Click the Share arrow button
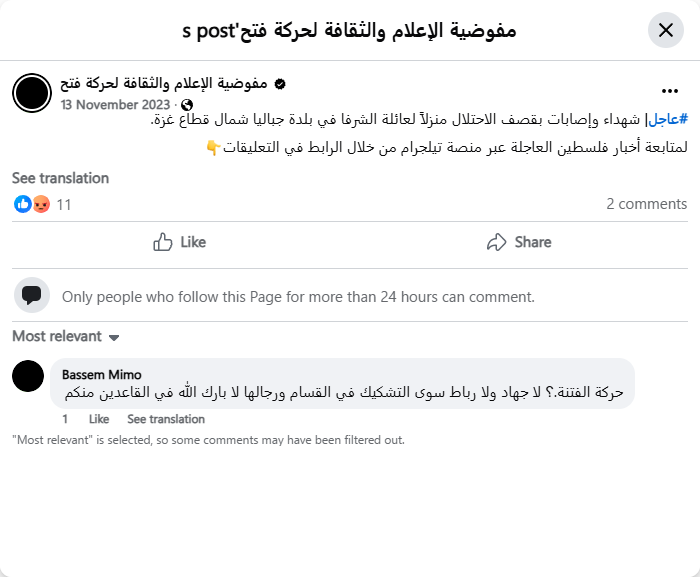 click(x=519, y=242)
